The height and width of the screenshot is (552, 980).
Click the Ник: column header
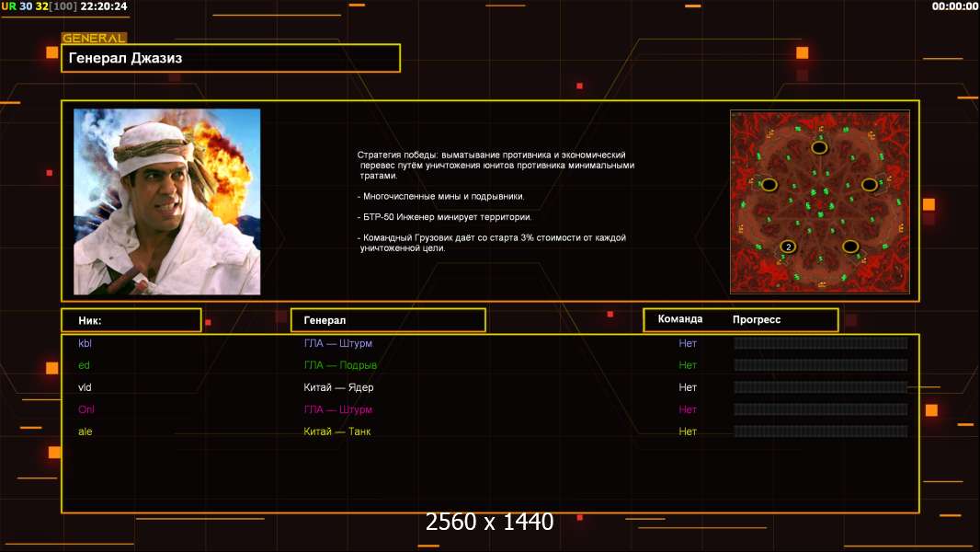point(131,320)
